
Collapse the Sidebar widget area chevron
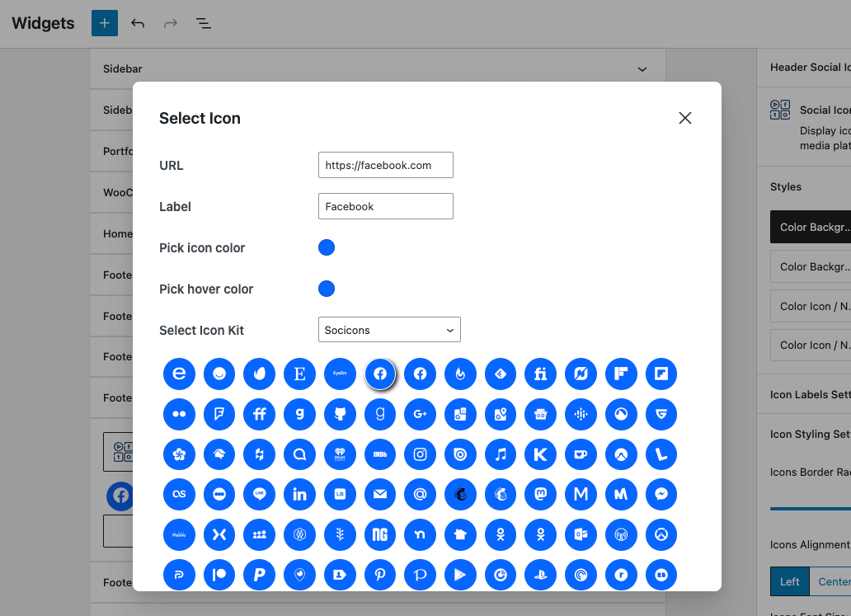tap(642, 70)
